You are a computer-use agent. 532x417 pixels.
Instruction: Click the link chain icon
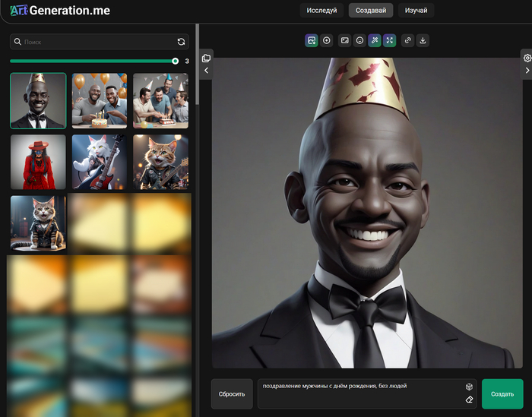408,40
